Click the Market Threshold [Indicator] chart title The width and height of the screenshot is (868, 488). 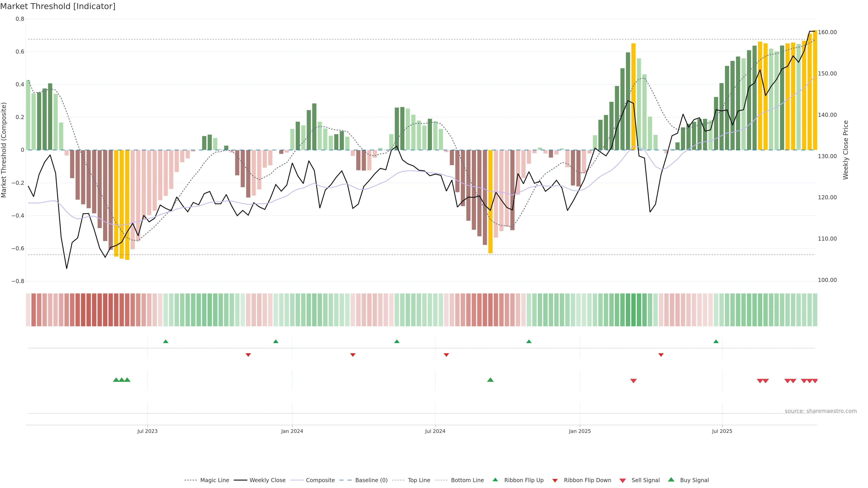pos(58,6)
